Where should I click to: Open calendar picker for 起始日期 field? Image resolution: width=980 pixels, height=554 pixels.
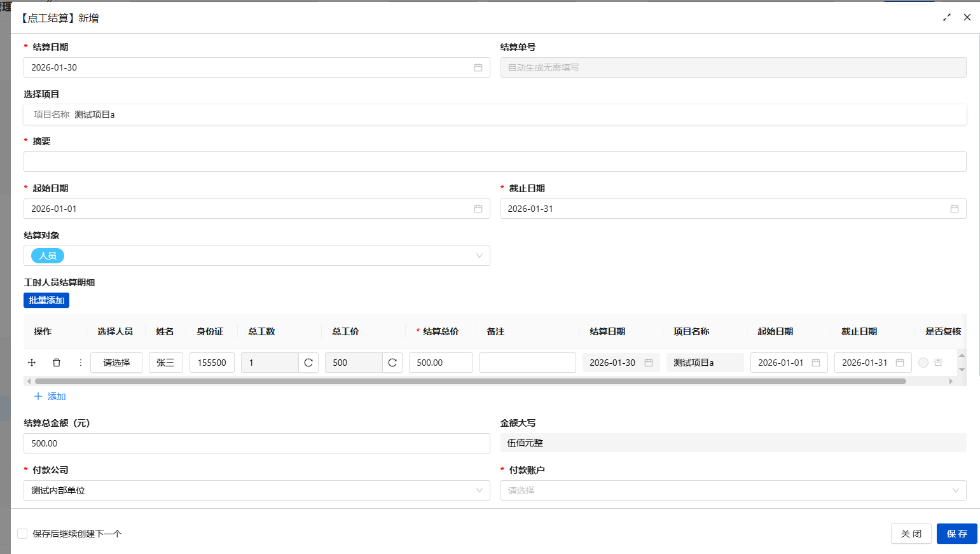tap(478, 209)
